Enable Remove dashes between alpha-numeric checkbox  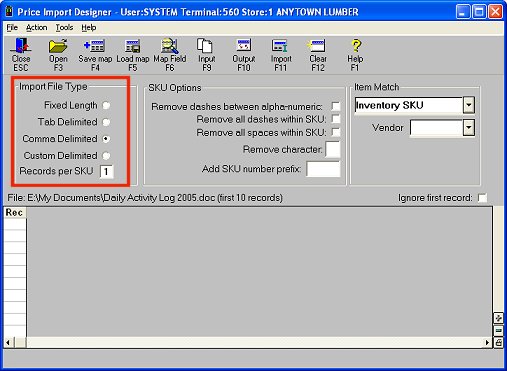tap(336, 106)
